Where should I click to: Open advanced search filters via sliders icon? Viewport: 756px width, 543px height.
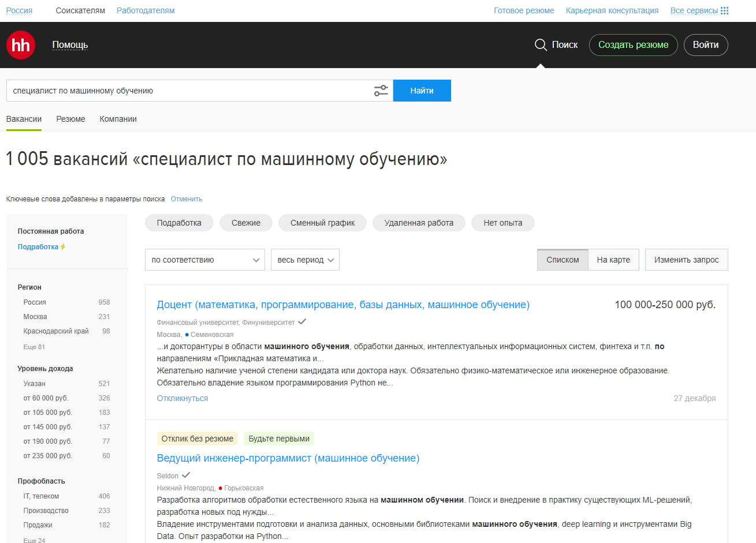381,91
